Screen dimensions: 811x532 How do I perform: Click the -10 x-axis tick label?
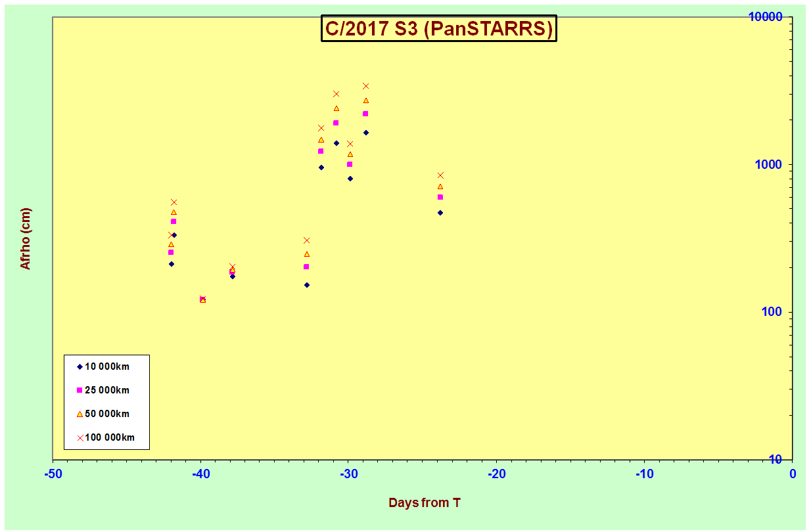coord(645,474)
